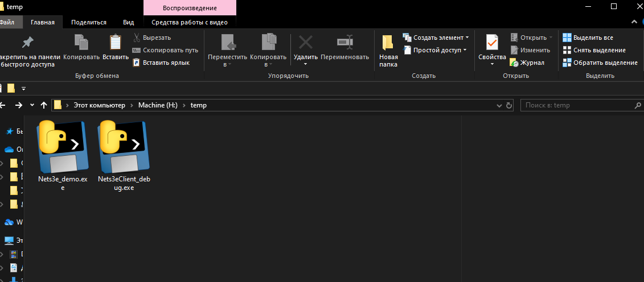This screenshot has width=644, height=282.
Task: Click the Открыть command
Action: point(531,38)
